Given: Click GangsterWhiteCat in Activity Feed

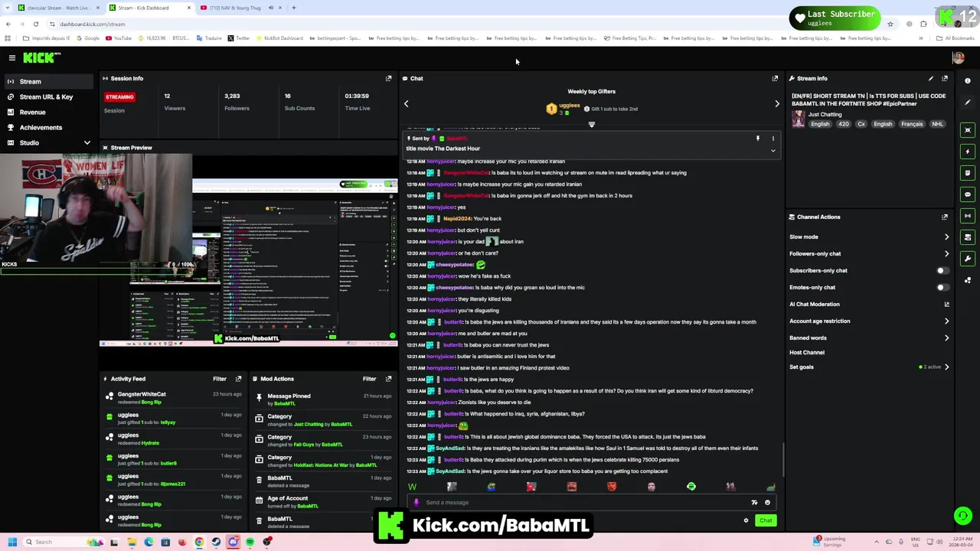Looking at the screenshot, I should (x=142, y=394).
